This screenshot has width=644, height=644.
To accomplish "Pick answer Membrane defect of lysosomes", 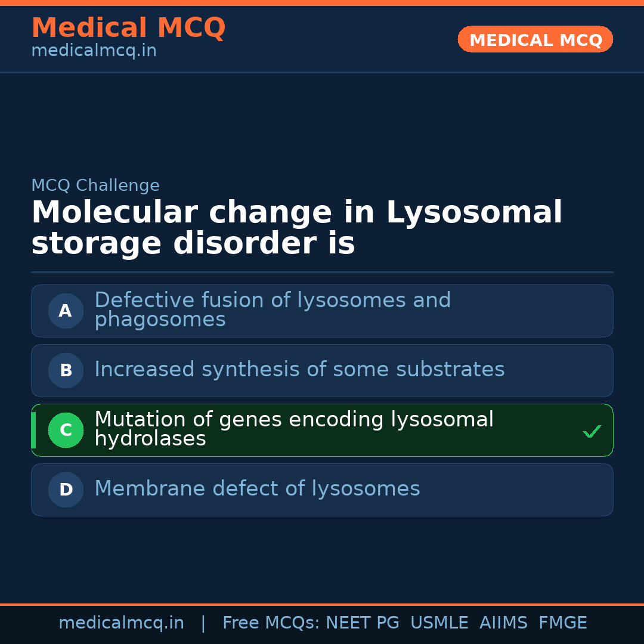I will click(257, 489).
